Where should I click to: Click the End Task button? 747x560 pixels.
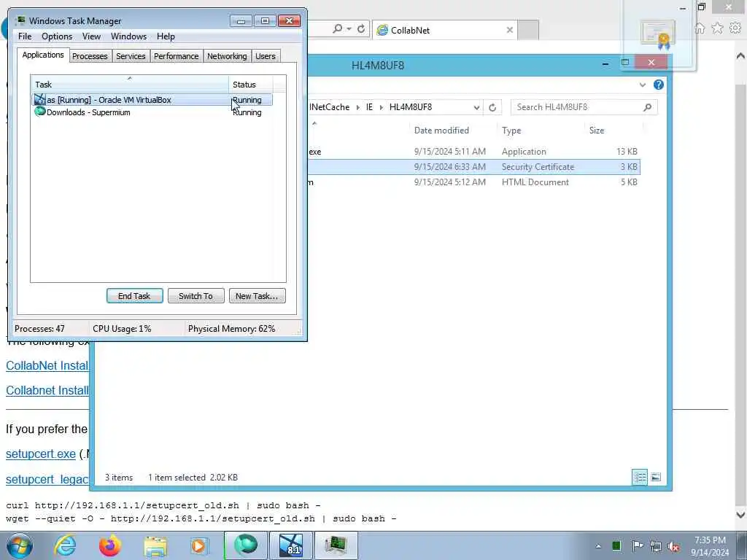134,296
